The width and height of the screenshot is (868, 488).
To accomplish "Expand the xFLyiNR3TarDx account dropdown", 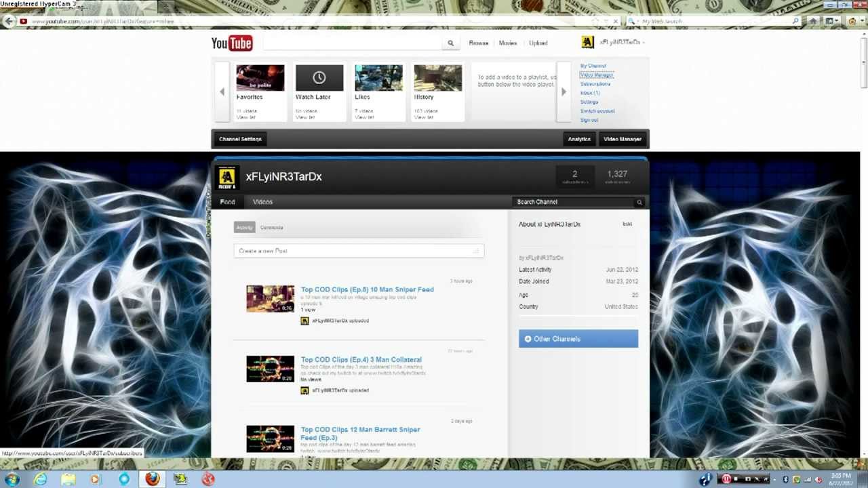I will pos(622,42).
